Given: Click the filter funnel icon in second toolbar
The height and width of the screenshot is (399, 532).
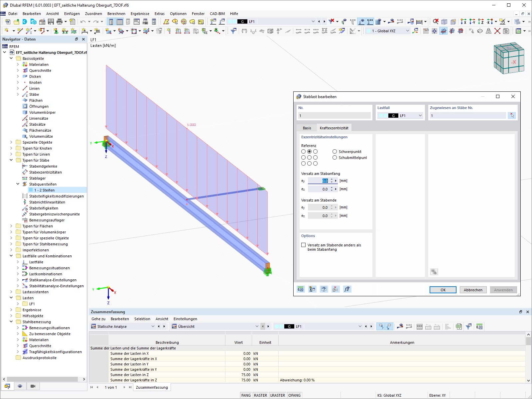Looking at the screenshot, I should click(234, 31).
